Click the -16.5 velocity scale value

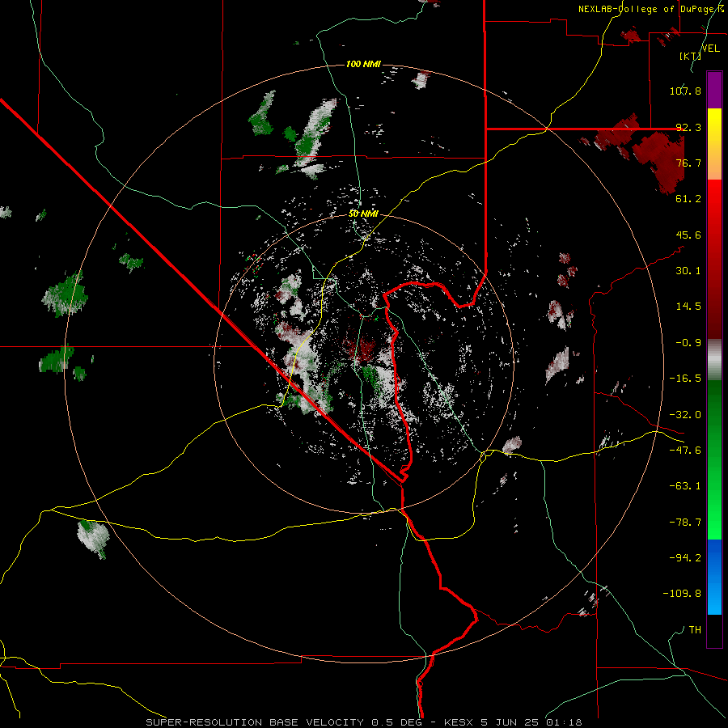tap(685, 379)
